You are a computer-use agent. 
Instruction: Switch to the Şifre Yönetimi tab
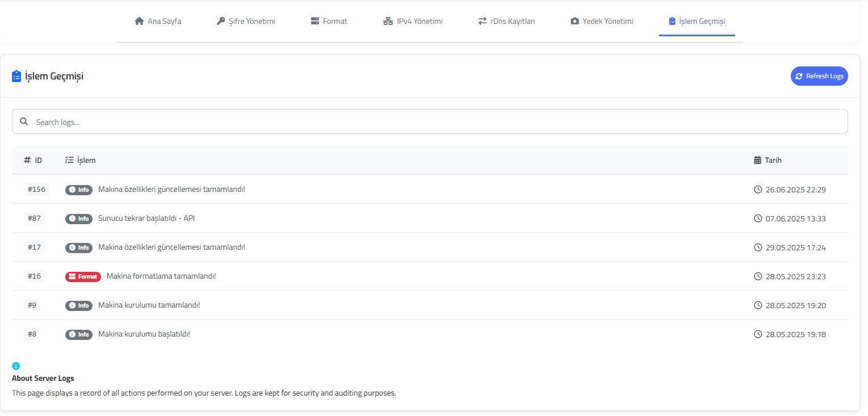pyautogui.click(x=246, y=21)
